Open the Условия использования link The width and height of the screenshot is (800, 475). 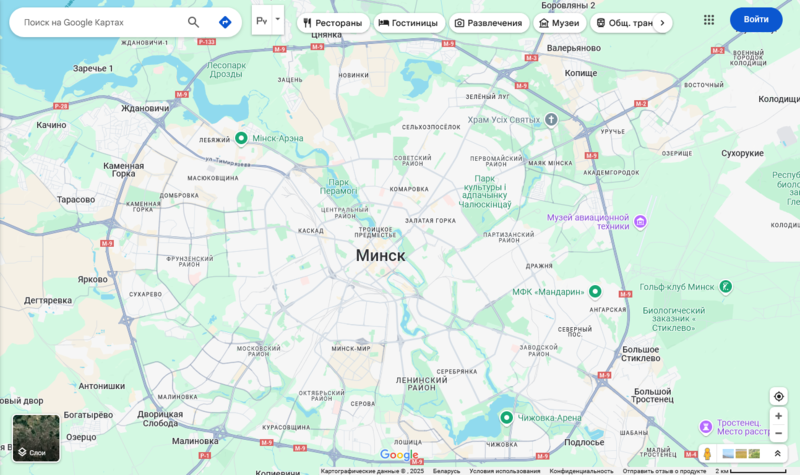505,471
